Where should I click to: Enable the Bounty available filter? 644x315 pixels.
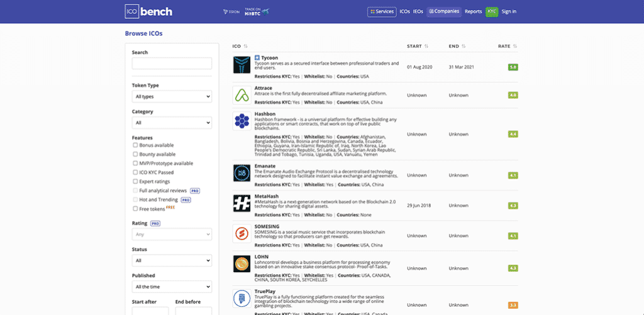click(x=135, y=155)
